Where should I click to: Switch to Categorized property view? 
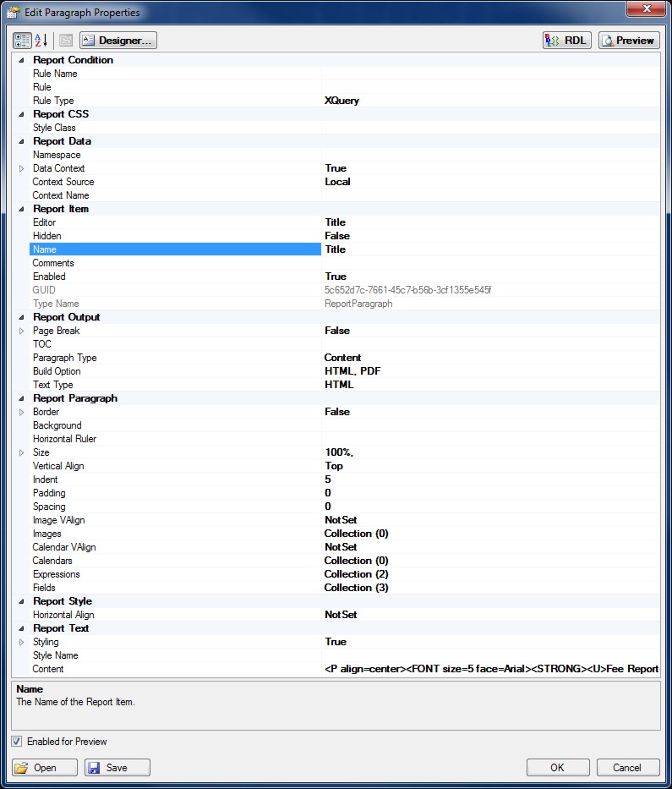[22, 41]
